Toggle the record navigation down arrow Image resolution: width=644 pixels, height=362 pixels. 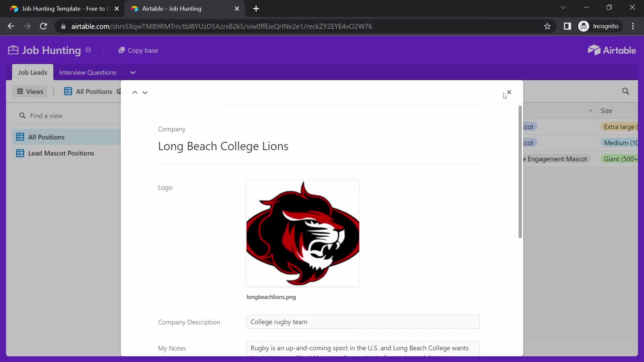[x=145, y=92]
